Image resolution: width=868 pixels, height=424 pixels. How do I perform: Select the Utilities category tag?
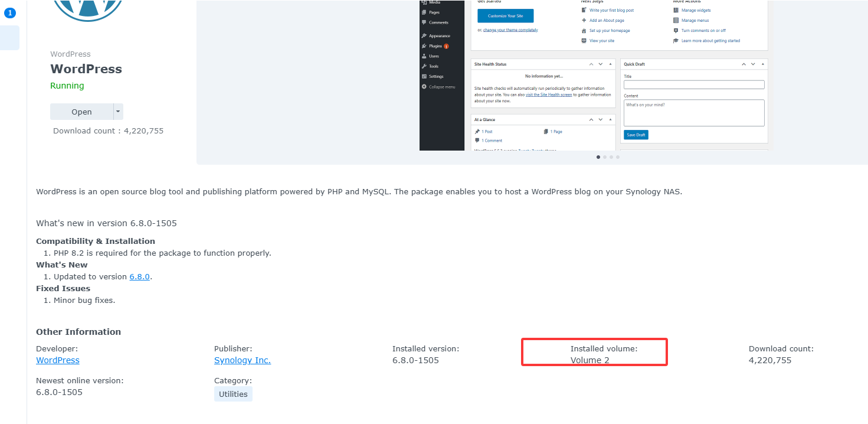(233, 394)
